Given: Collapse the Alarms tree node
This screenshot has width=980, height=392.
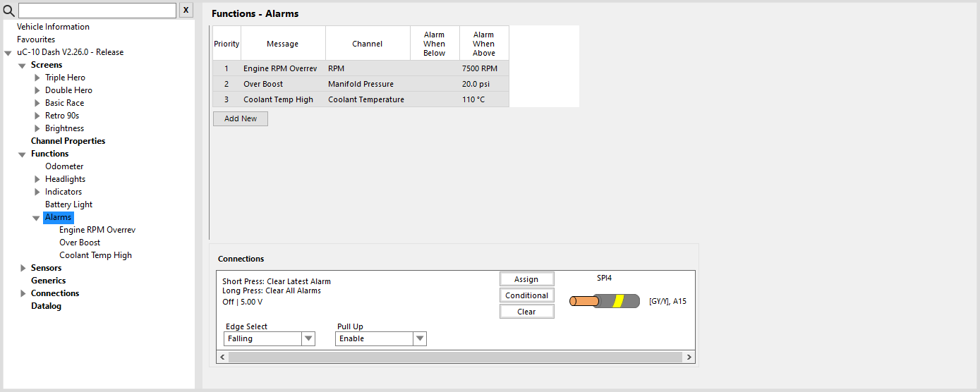Looking at the screenshot, I should [36, 218].
